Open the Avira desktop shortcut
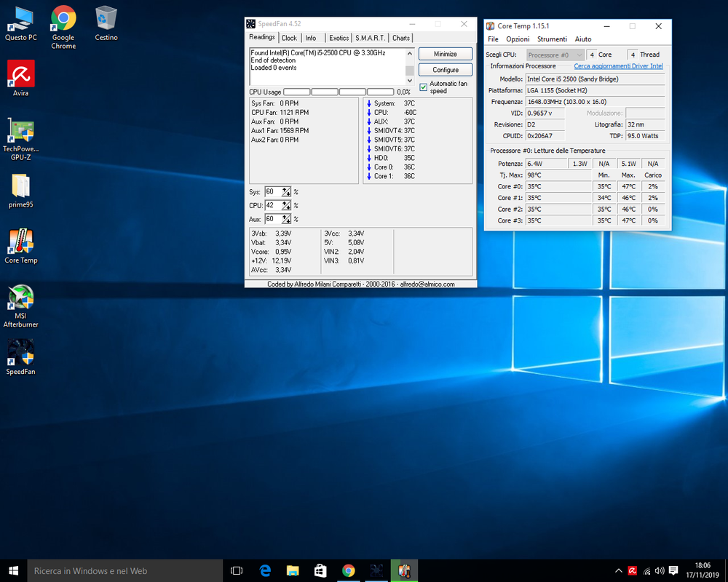The image size is (728, 582). click(21, 78)
